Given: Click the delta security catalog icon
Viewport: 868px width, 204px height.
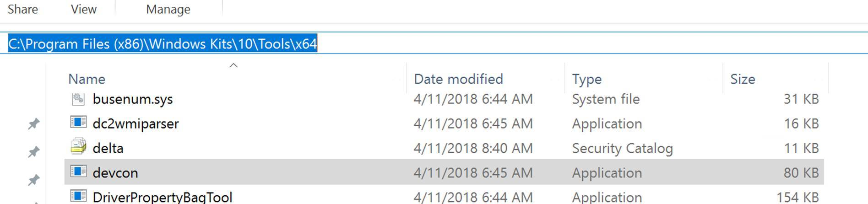Looking at the screenshot, I should click(x=78, y=147).
